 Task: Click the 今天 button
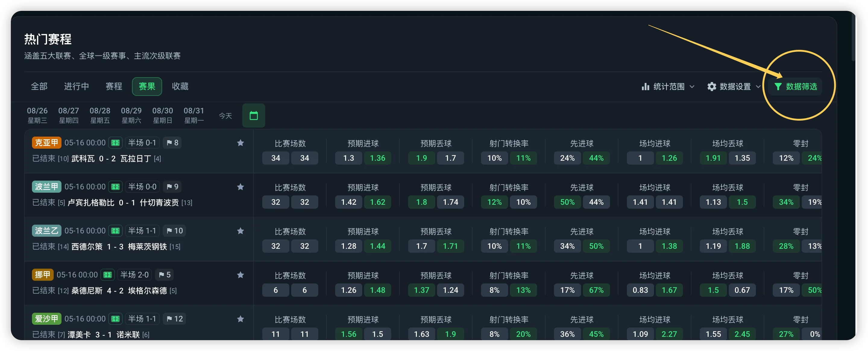pos(225,116)
